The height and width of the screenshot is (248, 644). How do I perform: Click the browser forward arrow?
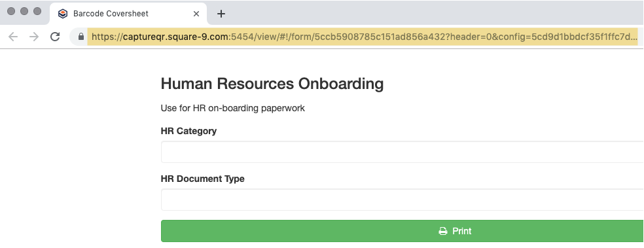tap(34, 37)
